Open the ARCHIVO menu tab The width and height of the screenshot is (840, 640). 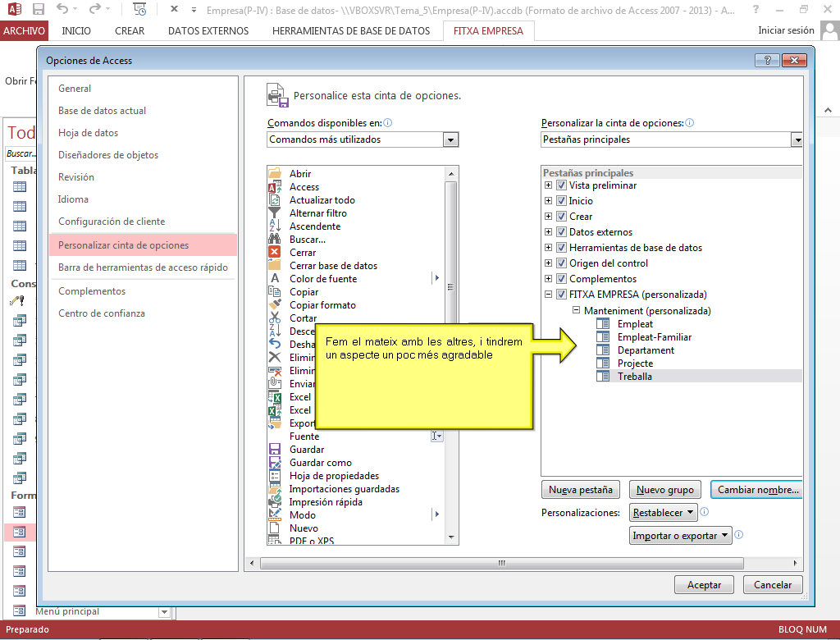point(24,31)
